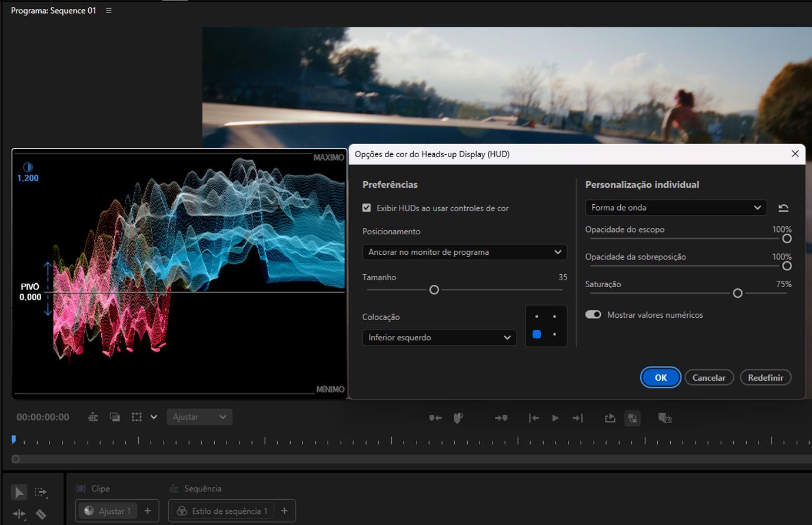This screenshot has height=525, width=812.
Task: Click the OK button in the HUD dialog
Action: tap(660, 377)
